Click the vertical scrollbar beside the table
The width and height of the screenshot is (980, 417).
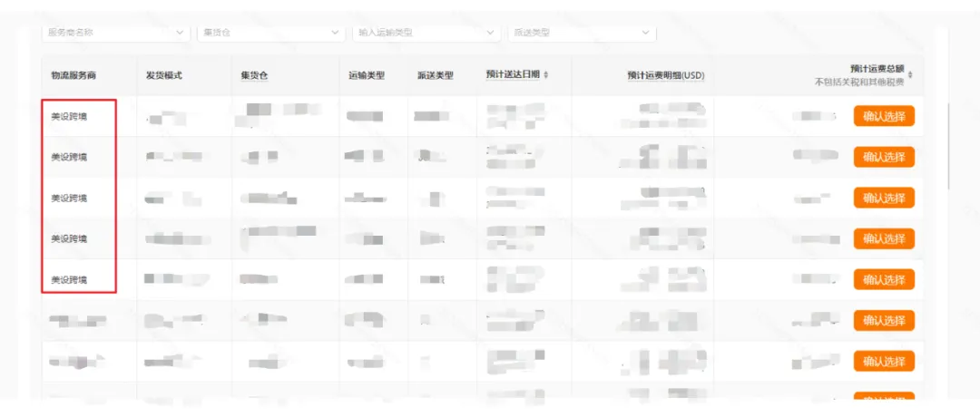949,147
